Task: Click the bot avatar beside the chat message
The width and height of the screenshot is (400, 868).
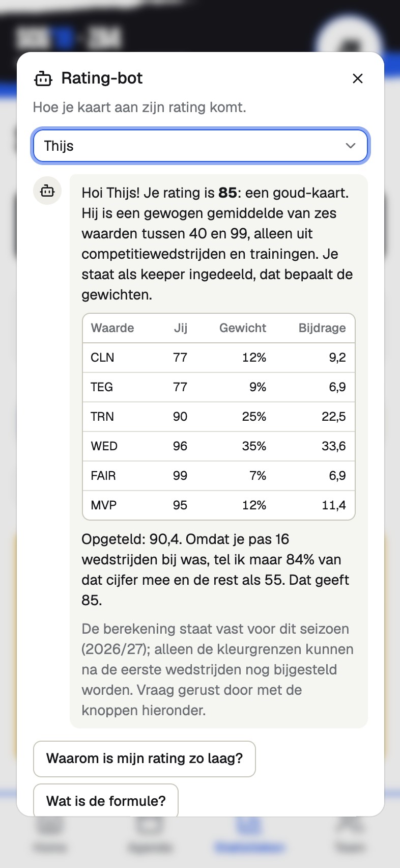Action: coord(47,191)
